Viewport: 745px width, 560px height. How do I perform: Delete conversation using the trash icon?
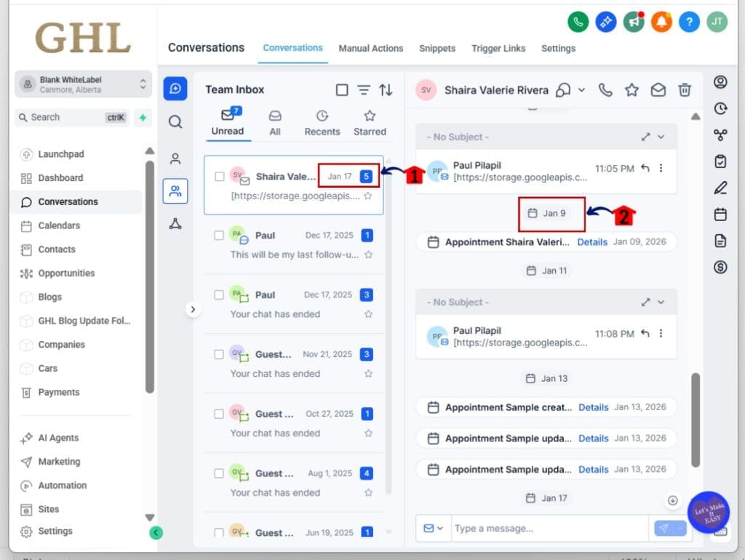685,90
